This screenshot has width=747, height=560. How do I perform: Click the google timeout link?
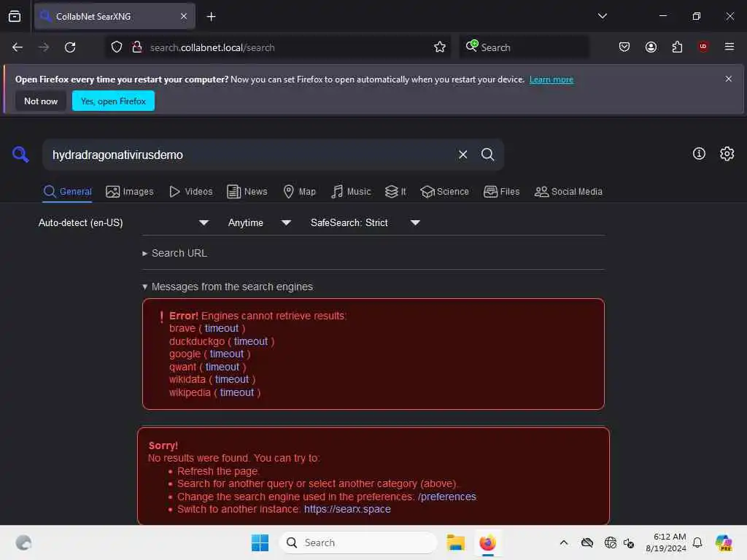point(227,354)
